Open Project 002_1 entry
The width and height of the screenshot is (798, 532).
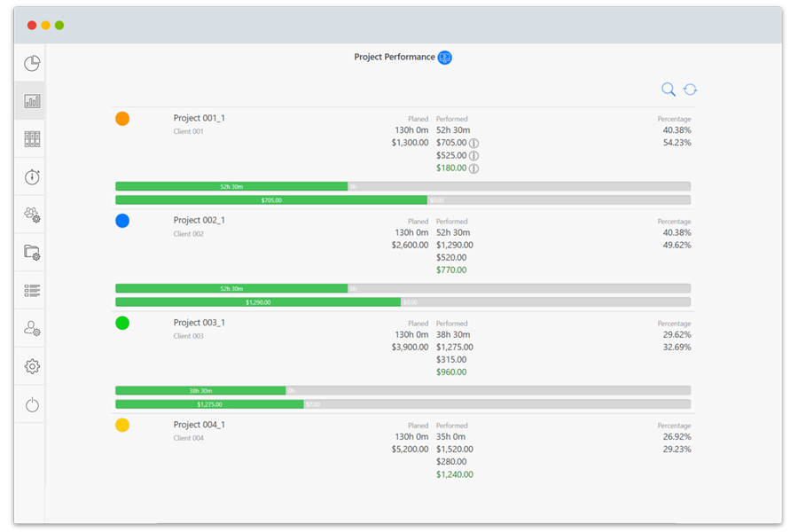(199, 220)
